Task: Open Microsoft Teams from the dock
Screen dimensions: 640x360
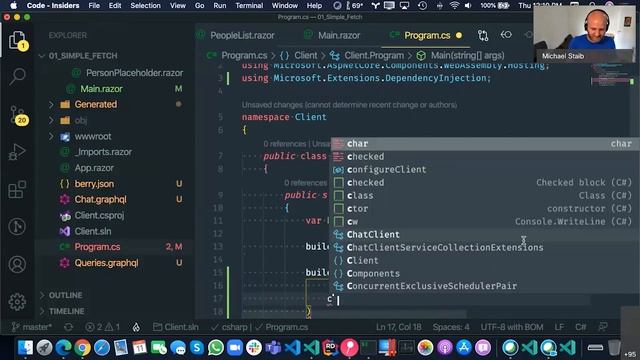Action: (x=273, y=348)
